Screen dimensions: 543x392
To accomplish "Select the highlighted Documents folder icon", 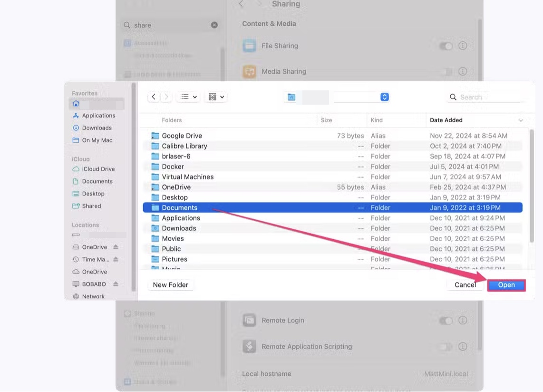I will click(155, 207).
